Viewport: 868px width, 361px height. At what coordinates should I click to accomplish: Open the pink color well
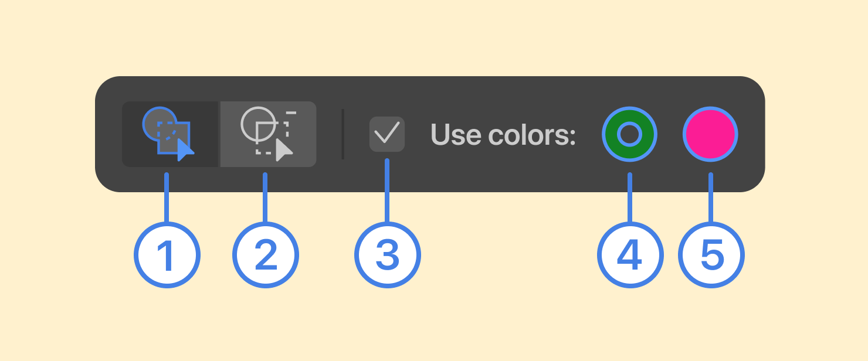[x=710, y=134]
